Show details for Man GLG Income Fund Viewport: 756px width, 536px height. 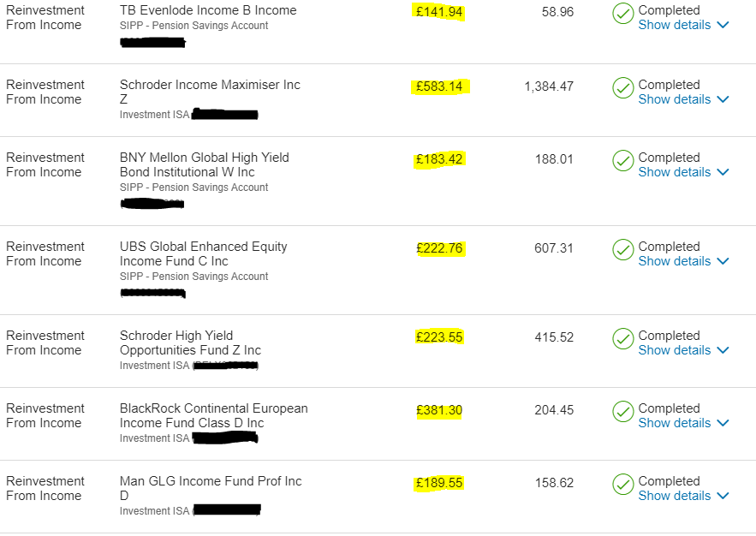(x=674, y=496)
